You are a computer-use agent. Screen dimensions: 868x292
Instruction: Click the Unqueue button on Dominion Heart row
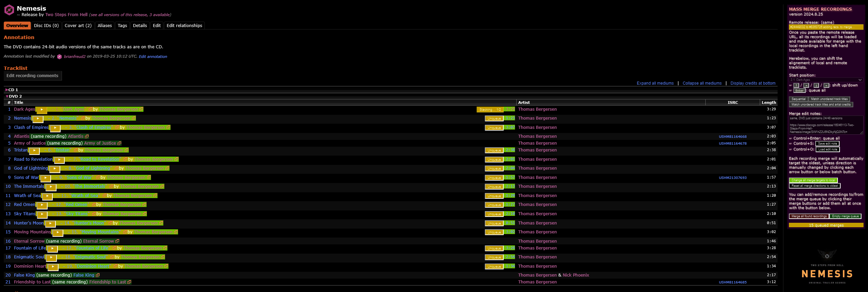pos(494,267)
